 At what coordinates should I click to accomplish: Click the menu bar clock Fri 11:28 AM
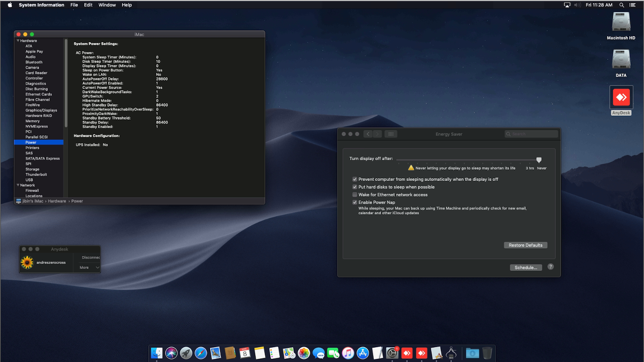pos(599,5)
